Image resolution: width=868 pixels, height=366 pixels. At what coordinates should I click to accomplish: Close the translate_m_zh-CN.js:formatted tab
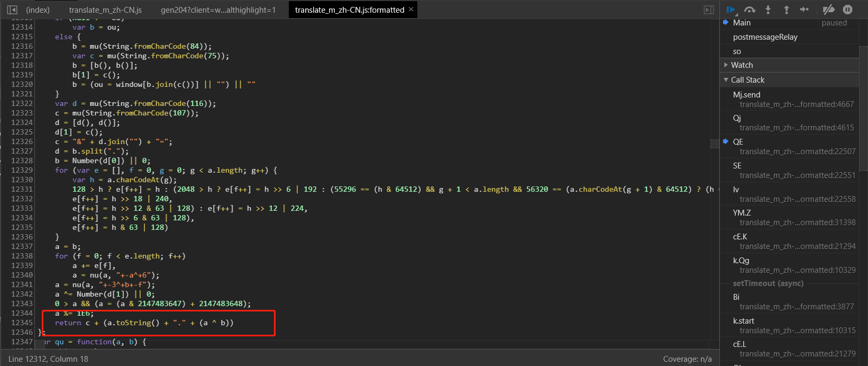pyautogui.click(x=411, y=10)
